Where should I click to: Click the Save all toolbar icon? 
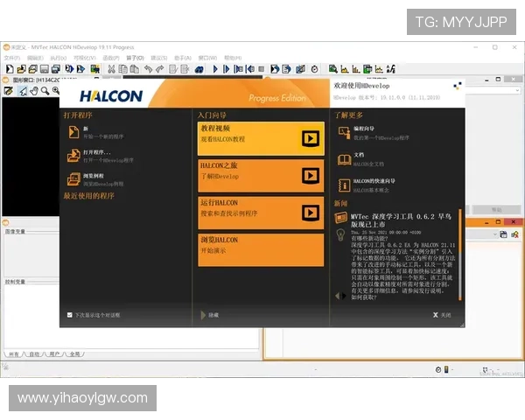(56, 69)
